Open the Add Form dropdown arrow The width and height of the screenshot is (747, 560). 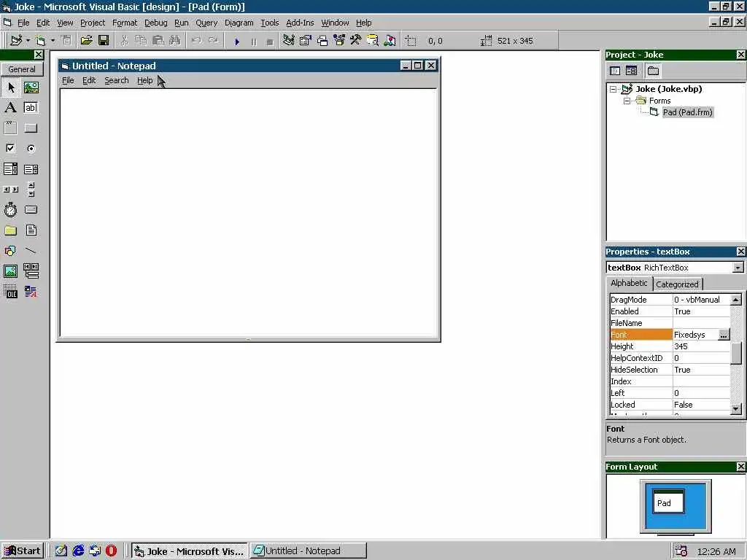53,41
